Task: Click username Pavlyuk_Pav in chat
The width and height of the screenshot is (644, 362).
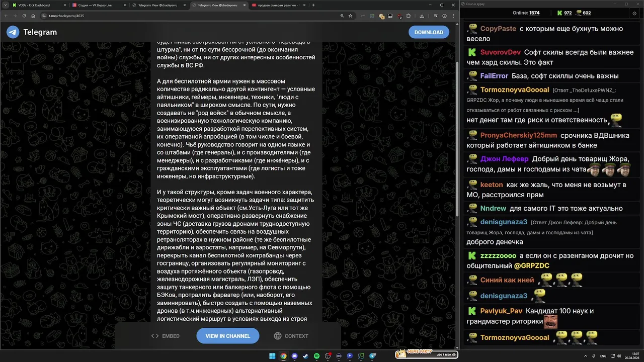Action: tap(501, 311)
